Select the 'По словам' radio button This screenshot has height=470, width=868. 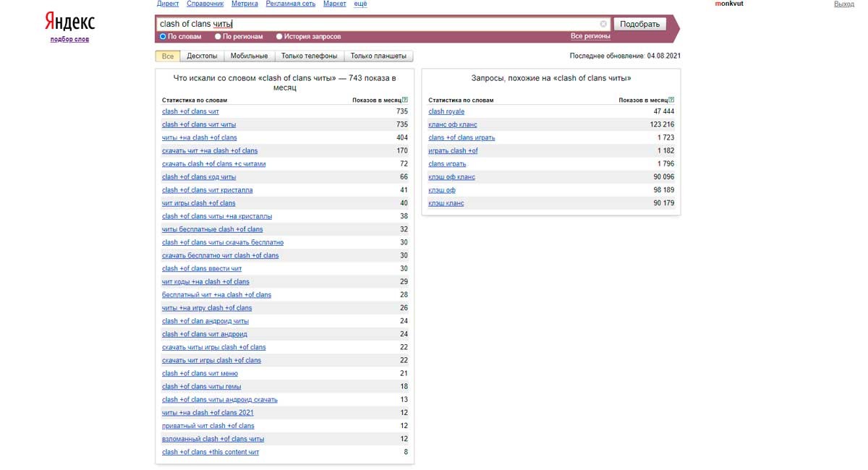(163, 36)
